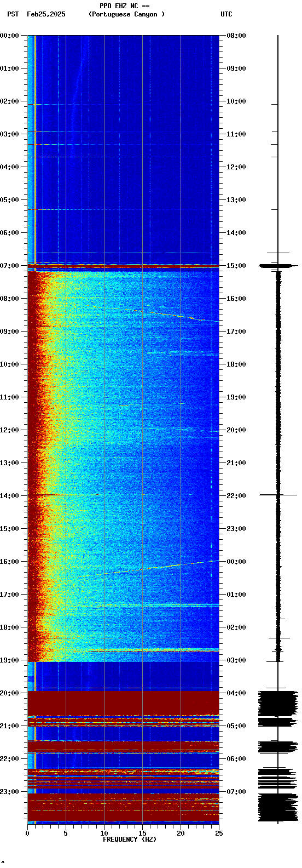This screenshot has height=868, width=302.
Task: Click the '5' frequency tick label
Action: [x=66, y=833]
